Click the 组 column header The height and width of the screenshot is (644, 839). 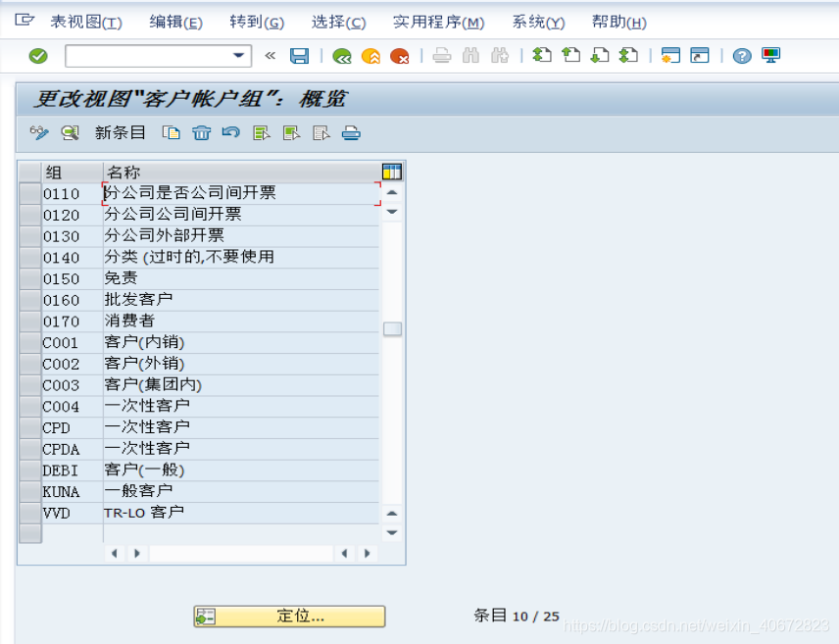tap(73, 173)
